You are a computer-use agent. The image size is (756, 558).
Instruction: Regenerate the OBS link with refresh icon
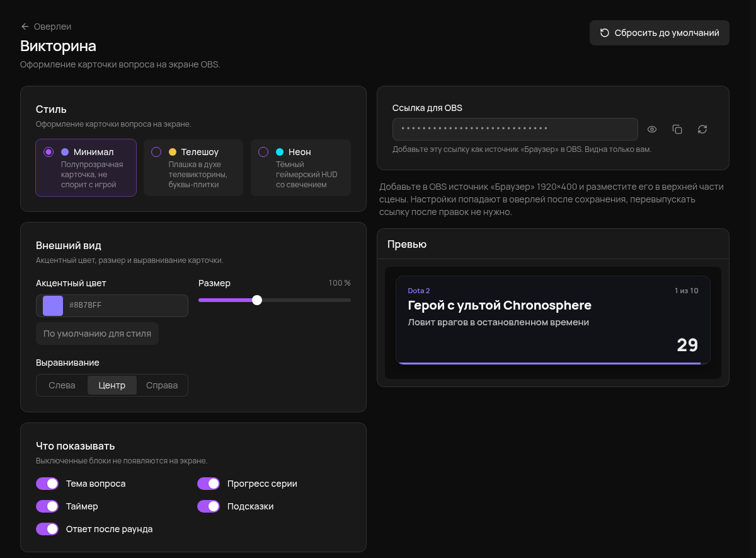click(x=702, y=129)
